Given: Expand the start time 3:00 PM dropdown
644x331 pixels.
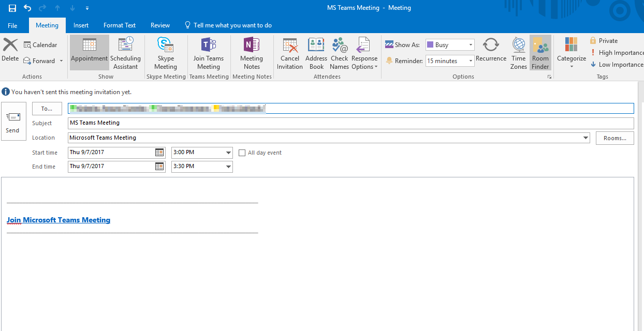Looking at the screenshot, I should [228, 153].
